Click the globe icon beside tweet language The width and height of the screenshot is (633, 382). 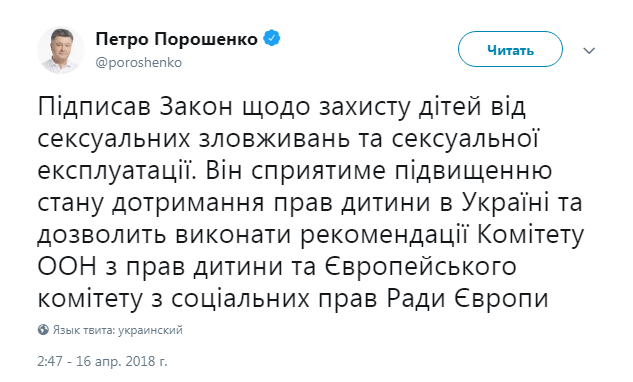pyautogui.click(x=43, y=330)
